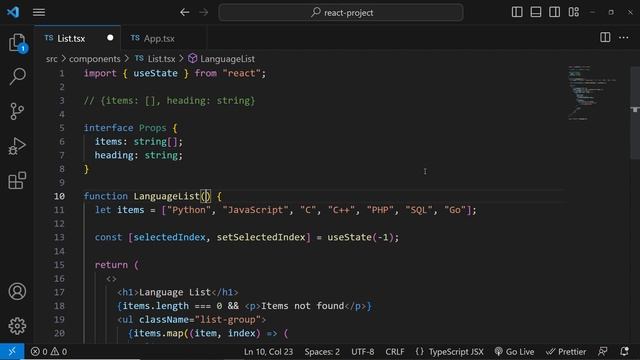This screenshot has width=640, height=360.
Task: Change end of line sequence CRLF
Action: (x=395, y=351)
